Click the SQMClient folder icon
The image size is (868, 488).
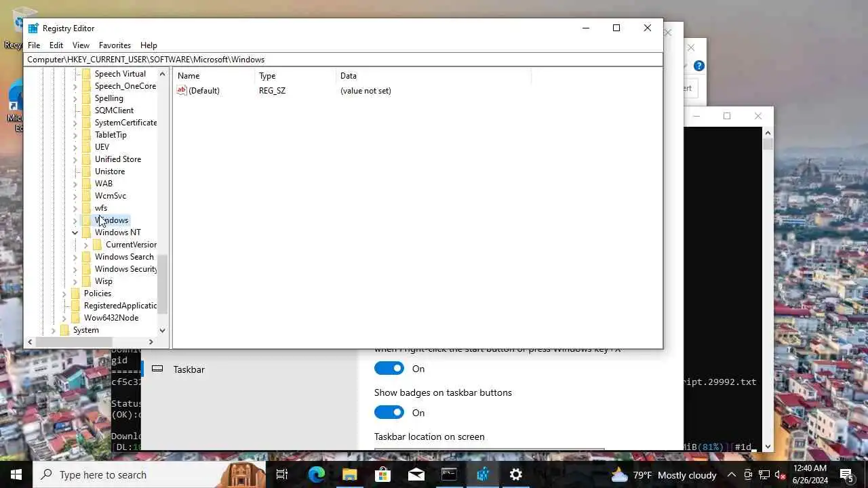pyautogui.click(x=86, y=110)
